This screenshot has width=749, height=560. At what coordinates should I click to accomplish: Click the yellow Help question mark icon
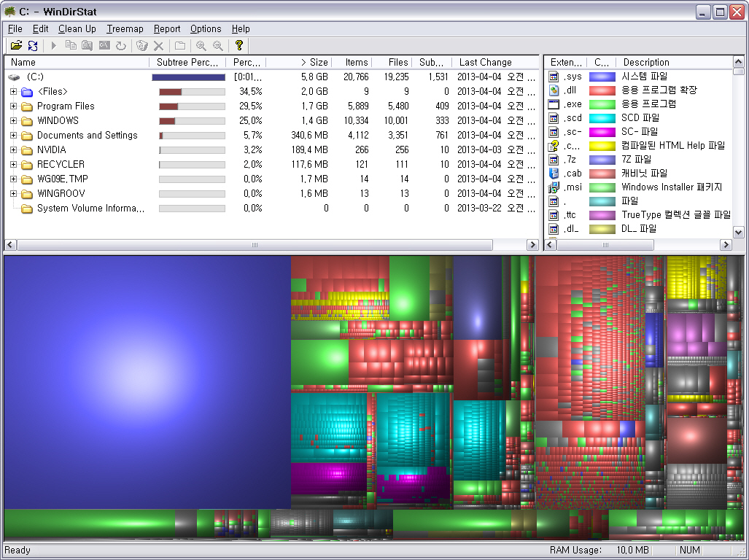tap(238, 45)
